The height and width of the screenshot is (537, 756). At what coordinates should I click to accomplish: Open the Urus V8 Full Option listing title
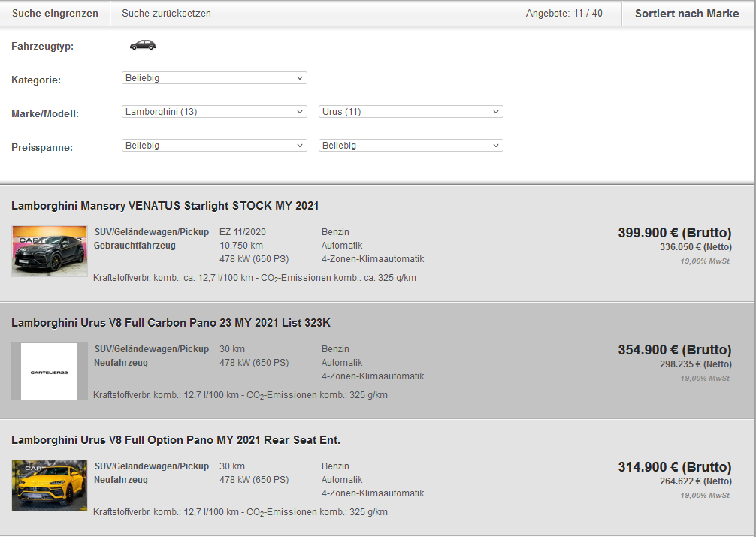tap(176, 440)
